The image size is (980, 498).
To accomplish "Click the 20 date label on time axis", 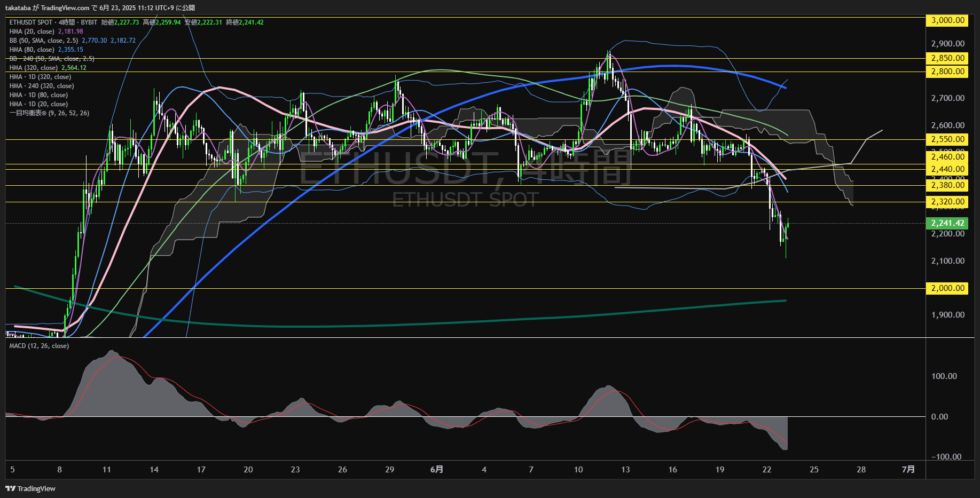I will [248, 470].
